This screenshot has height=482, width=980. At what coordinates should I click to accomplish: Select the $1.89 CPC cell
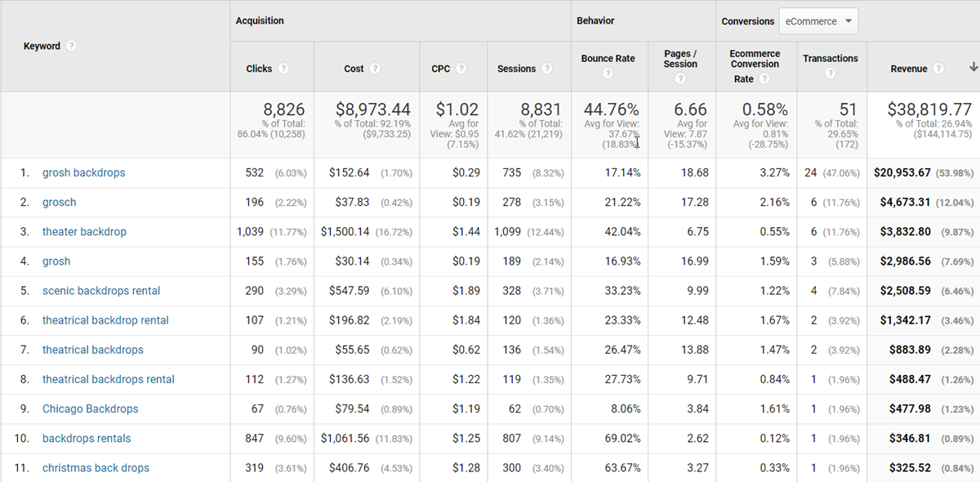(x=466, y=291)
